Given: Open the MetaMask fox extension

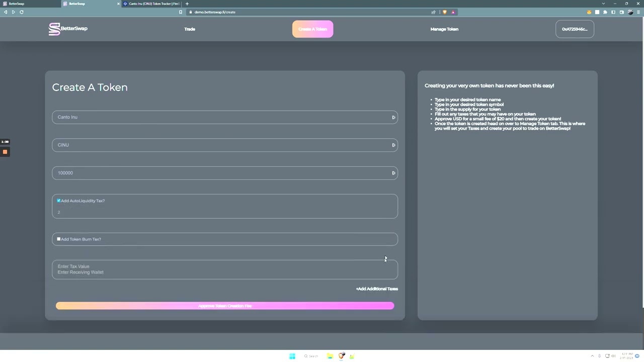Looking at the screenshot, I should [589, 12].
